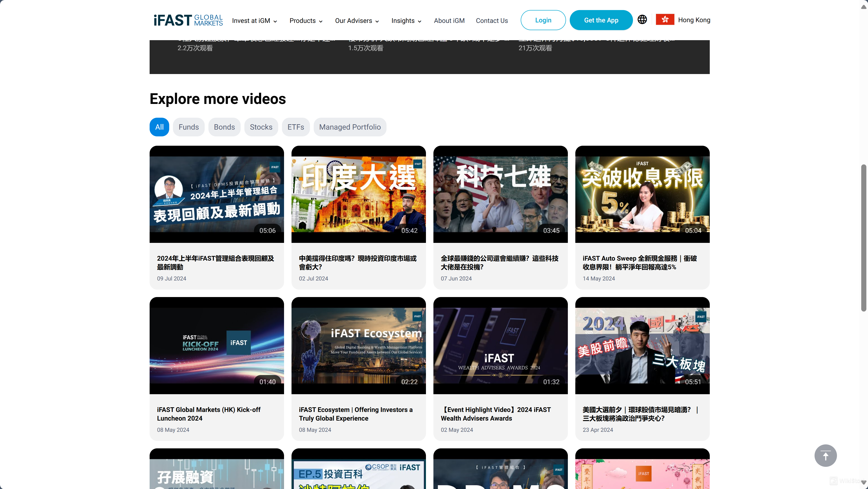Click the 01:32 duration badge
Image resolution: width=868 pixels, height=489 pixels.
tap(551, 382)
